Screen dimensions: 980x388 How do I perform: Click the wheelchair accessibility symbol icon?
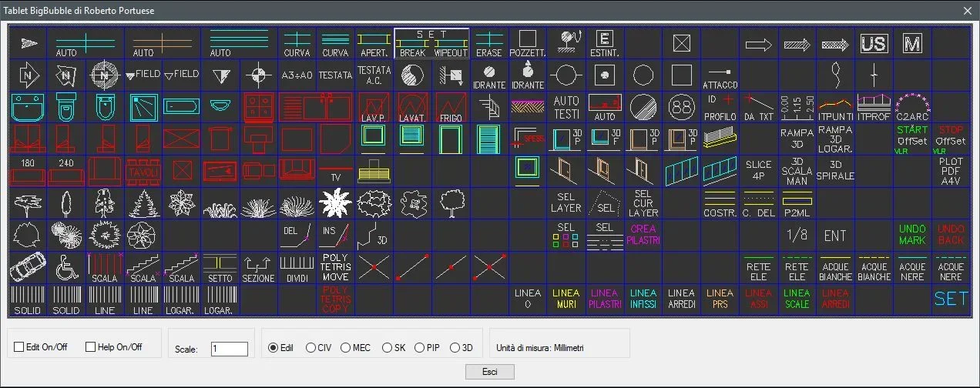click(x=66, y=267)
